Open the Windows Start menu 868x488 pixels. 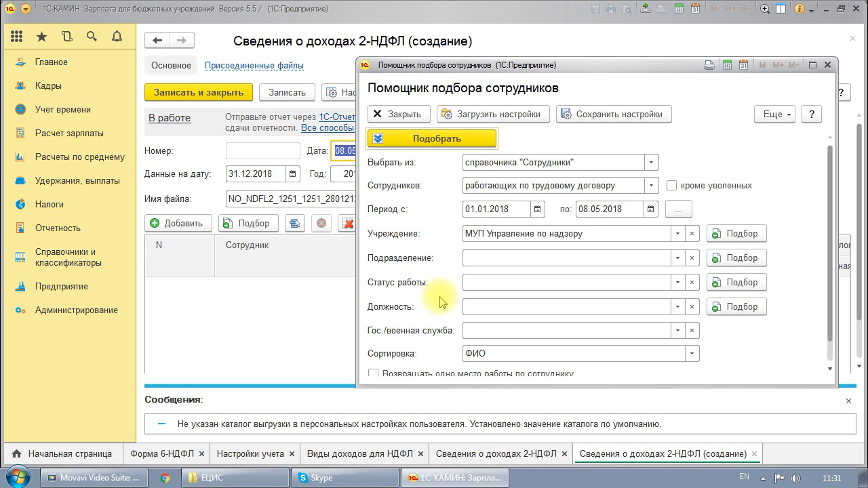pyautogui.click(x=18, y=476)
